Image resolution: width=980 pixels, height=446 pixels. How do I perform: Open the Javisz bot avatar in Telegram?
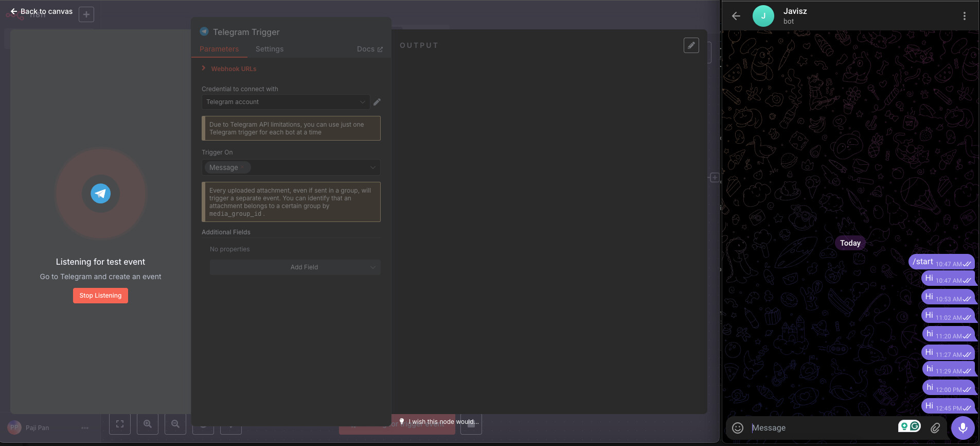[x=763, y=16]
